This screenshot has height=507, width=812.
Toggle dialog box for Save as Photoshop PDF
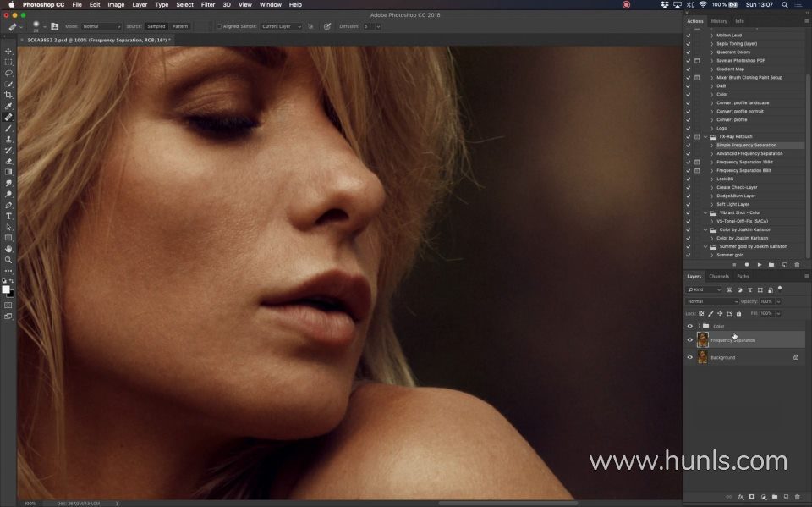click(x=697, y=61)
